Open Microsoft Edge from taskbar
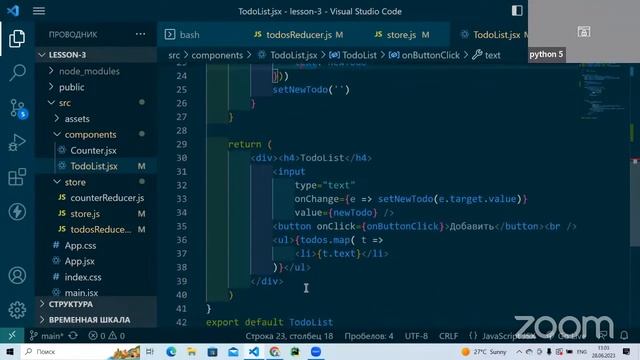The image size is (640, 360). [171, 351]
